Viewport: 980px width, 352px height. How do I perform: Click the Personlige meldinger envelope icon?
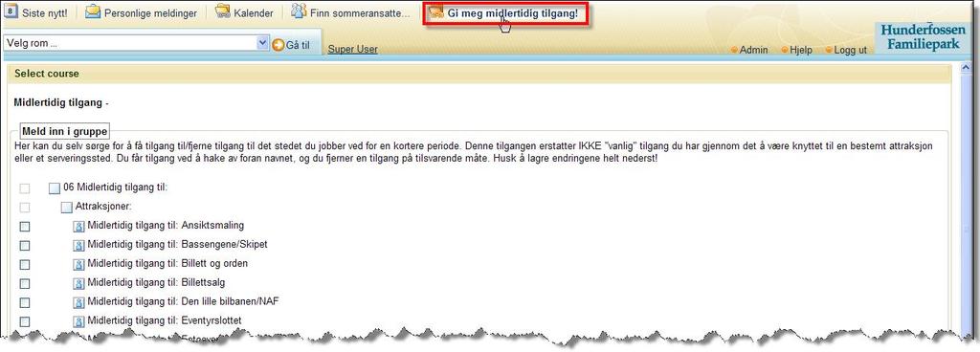(x=93, y=11)
